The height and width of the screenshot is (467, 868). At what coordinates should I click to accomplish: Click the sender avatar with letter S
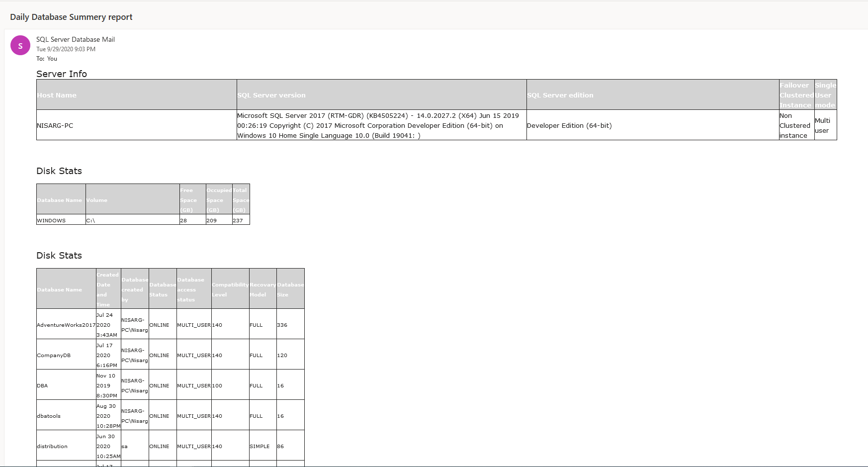(20, 45)
